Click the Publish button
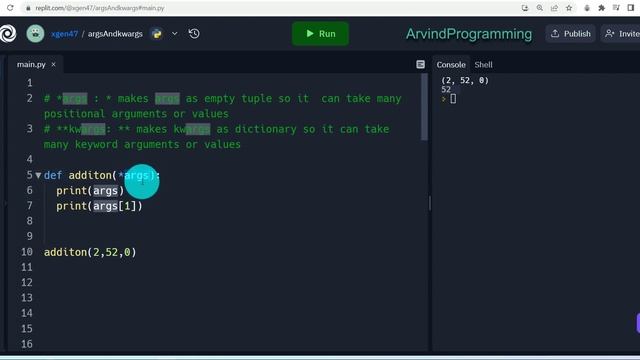 (571, 34)
